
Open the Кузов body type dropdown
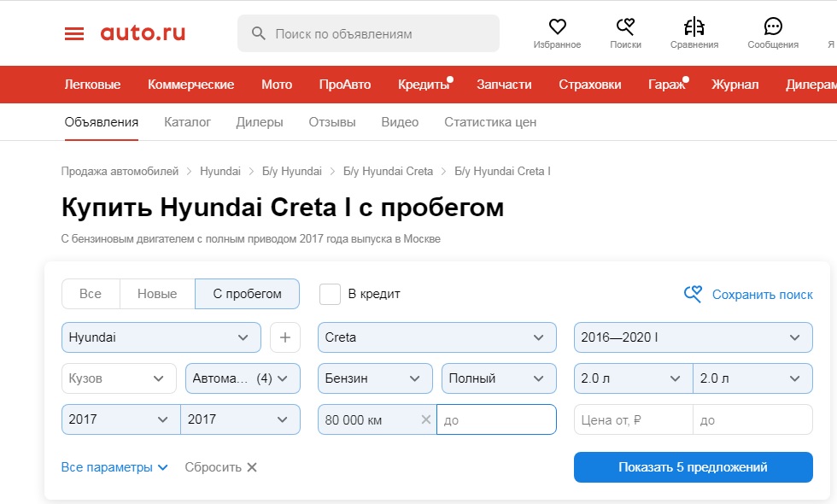118,378
